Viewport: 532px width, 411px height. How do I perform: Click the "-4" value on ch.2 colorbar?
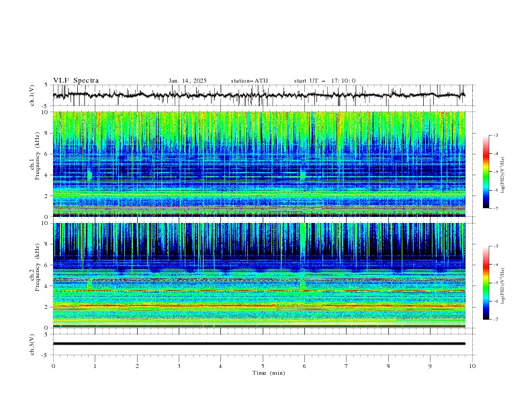(495, 265)
